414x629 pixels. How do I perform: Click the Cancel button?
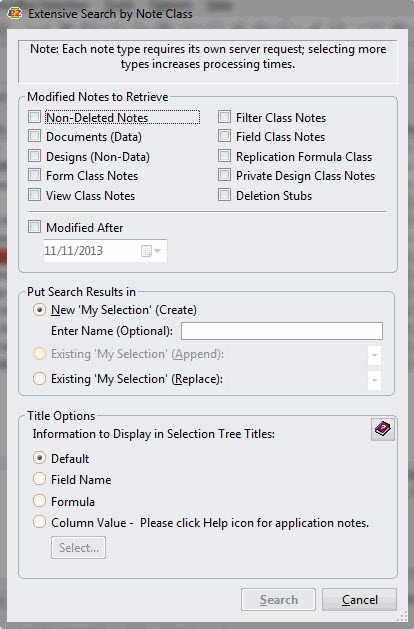tap(359, 600)
